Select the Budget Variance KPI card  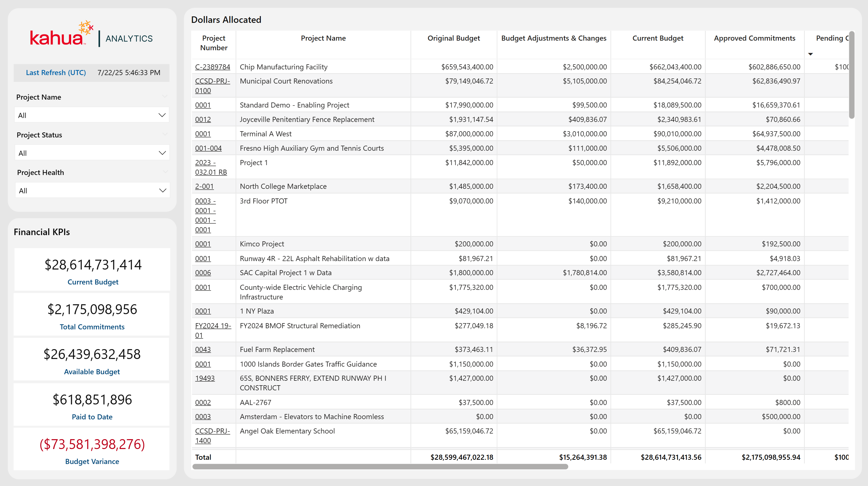tap(92, 450)
